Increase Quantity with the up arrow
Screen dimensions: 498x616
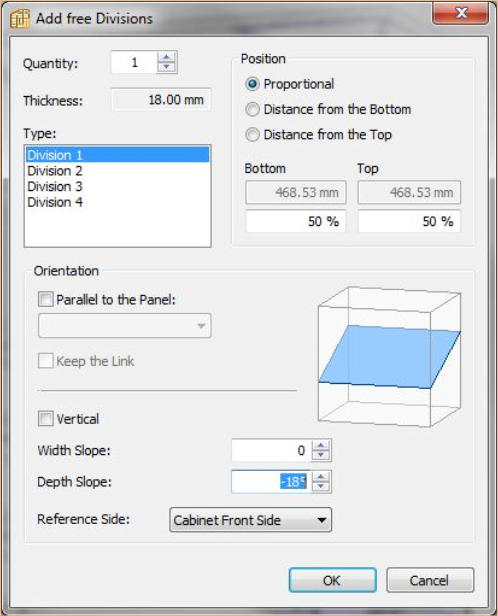pyautogui.click(x=167, y=57)
